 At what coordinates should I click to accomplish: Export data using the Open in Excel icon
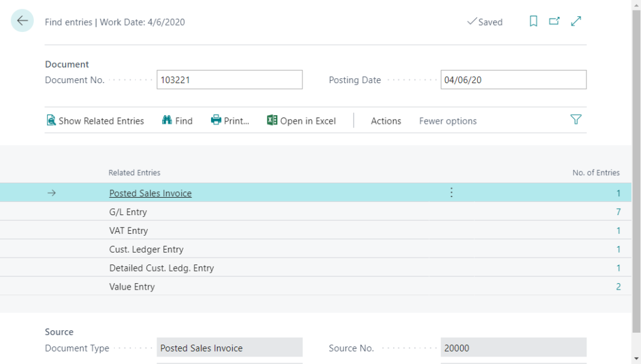[270, 120]
